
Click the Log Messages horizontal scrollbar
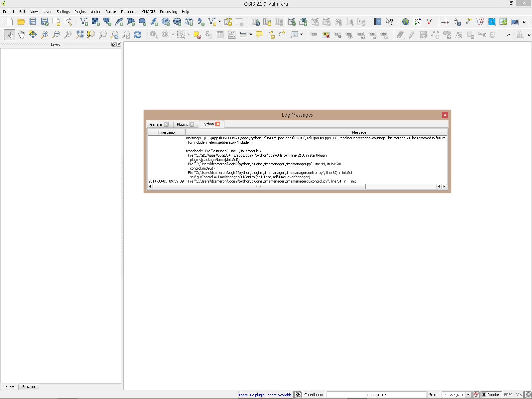[x=259, y=187]
